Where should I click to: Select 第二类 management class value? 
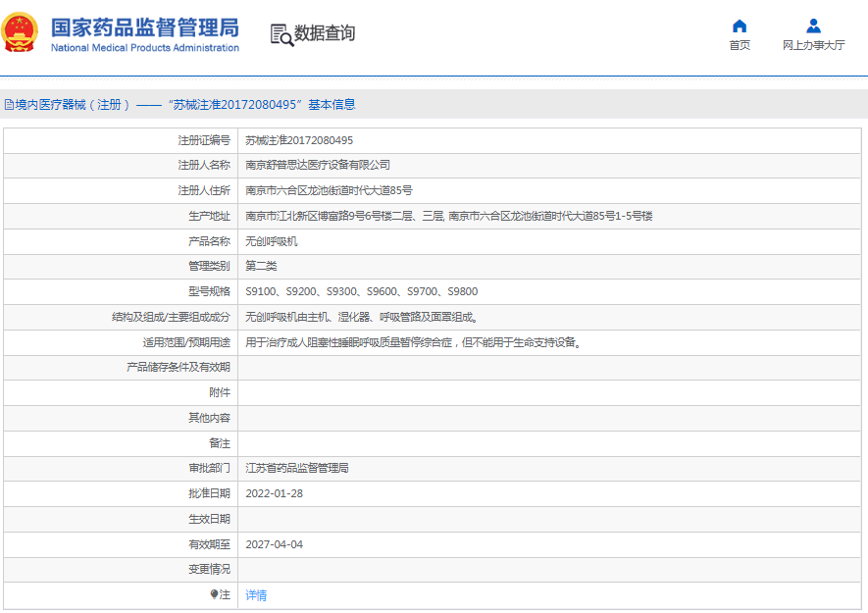[x=261, y=266]
